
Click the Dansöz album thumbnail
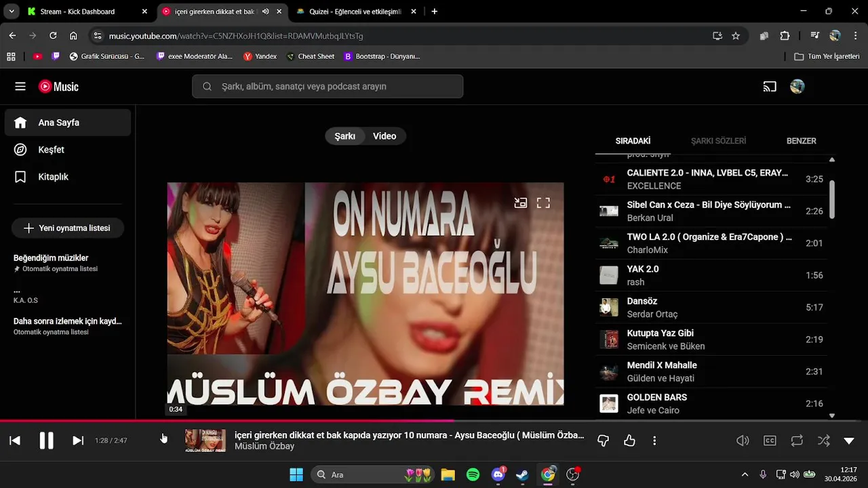609,307
